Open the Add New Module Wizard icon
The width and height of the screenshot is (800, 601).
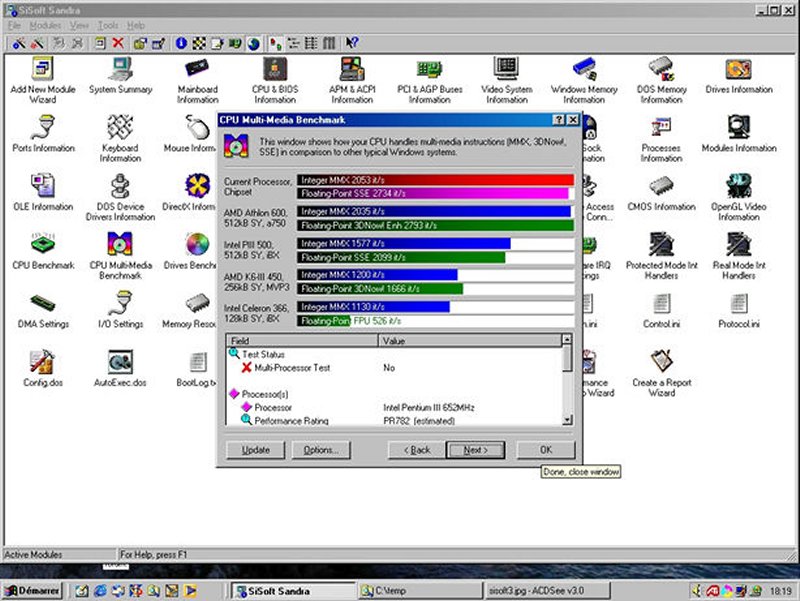(43, 80)
